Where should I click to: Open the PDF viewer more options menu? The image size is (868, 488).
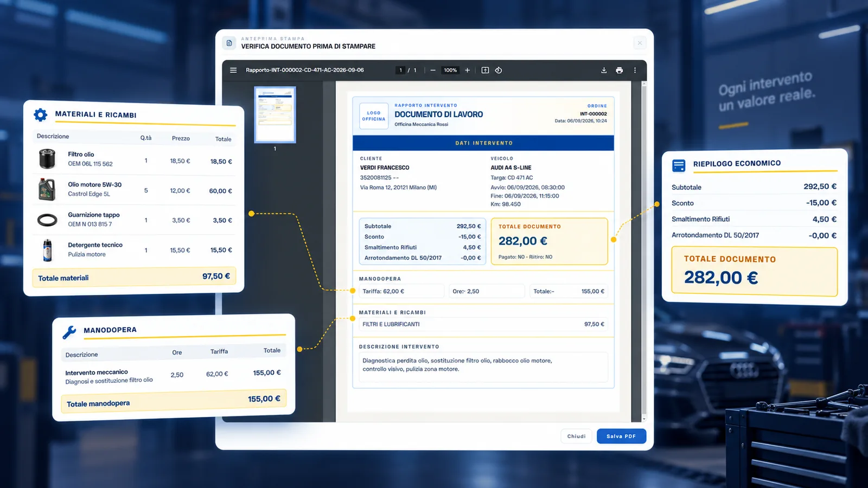coord(635,70)
